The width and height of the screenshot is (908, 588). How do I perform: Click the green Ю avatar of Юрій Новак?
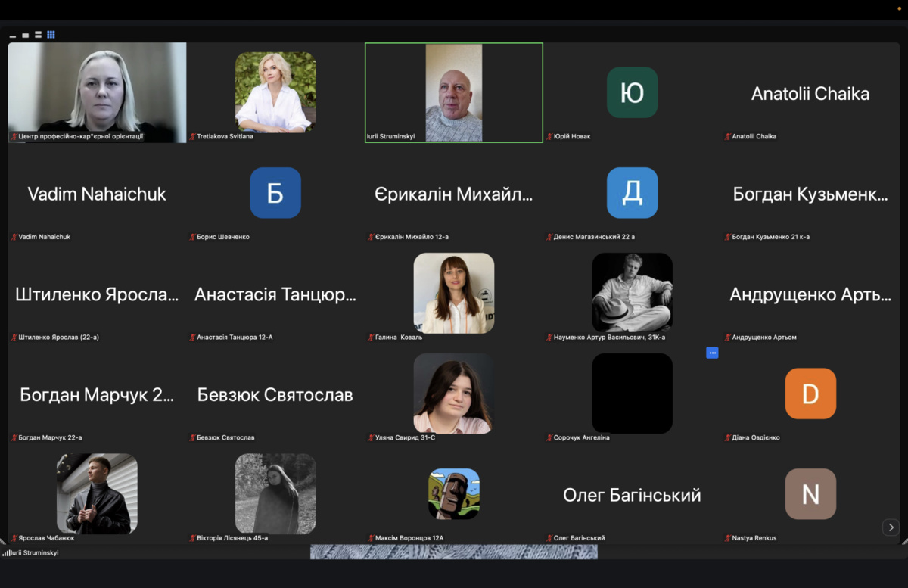(x=632, y=92)
